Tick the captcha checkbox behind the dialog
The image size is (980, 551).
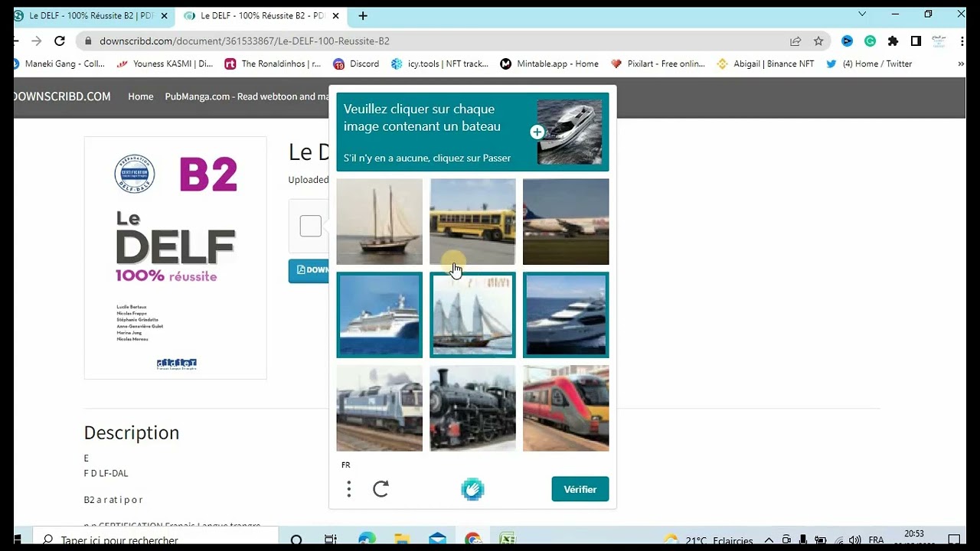coord(311,227)
